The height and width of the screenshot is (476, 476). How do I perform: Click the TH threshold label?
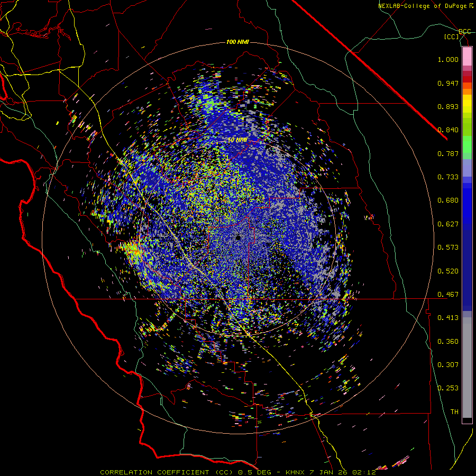click(454, 411)
